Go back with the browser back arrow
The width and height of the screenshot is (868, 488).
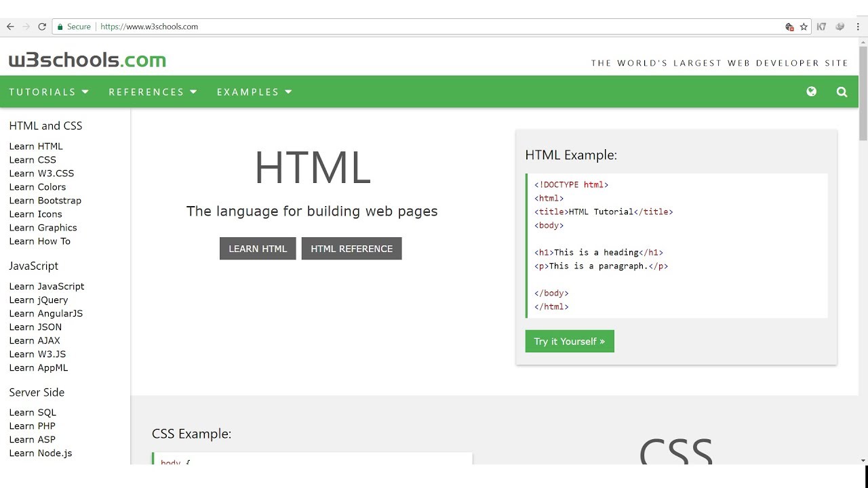tap(10, 26)
